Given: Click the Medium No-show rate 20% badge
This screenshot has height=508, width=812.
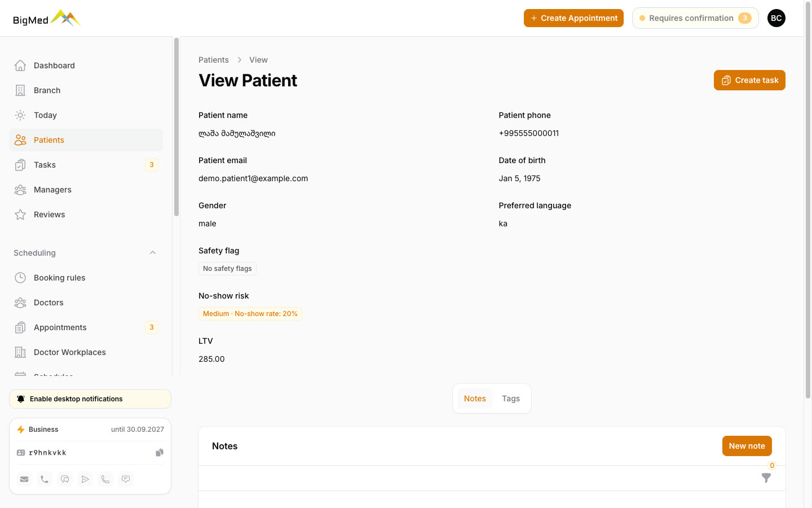Looking at the screenshot, I should (250, 314).
